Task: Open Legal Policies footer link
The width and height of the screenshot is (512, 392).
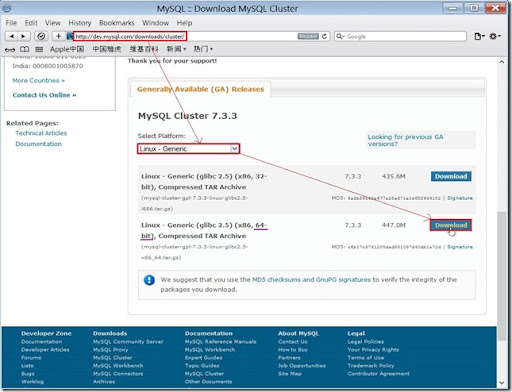Action: tap(366, 342)
